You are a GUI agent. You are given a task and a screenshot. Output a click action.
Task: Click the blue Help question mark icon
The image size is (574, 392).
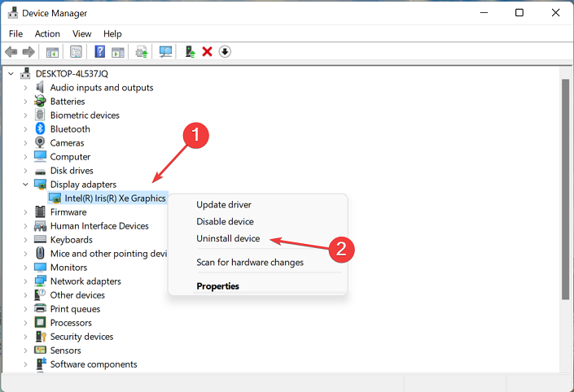100,52
